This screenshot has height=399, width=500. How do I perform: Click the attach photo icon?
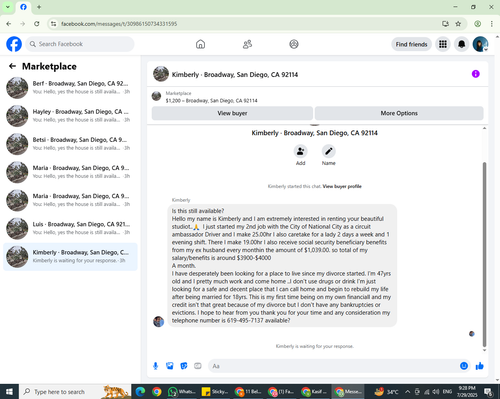(x=170, y=366)
